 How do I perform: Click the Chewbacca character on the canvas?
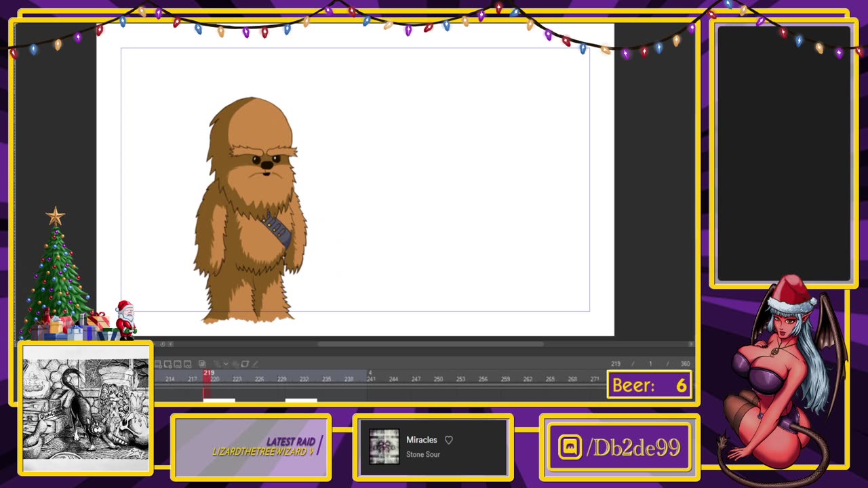tap(251, 210)
